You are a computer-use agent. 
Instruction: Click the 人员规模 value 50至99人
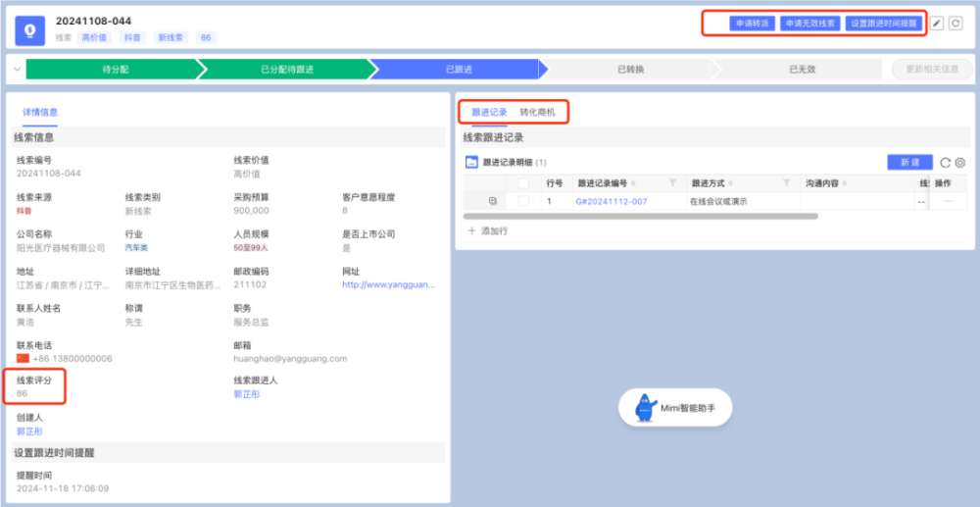[249, 248]
